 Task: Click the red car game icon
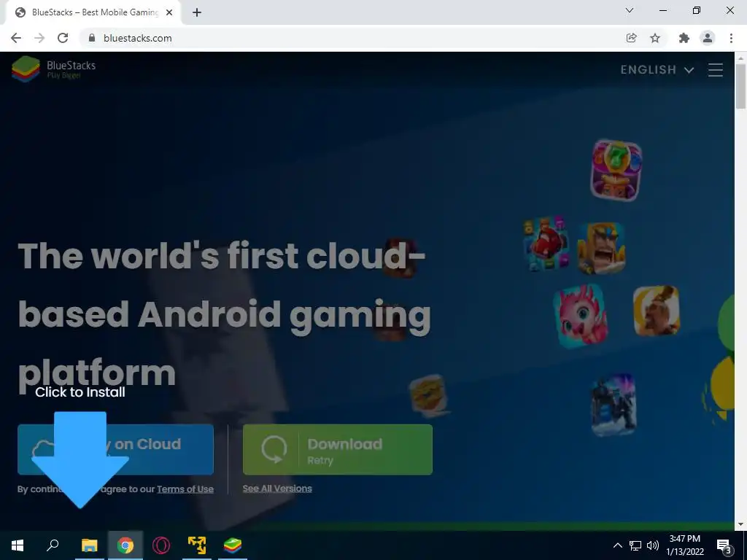click(x=546, y=244)
